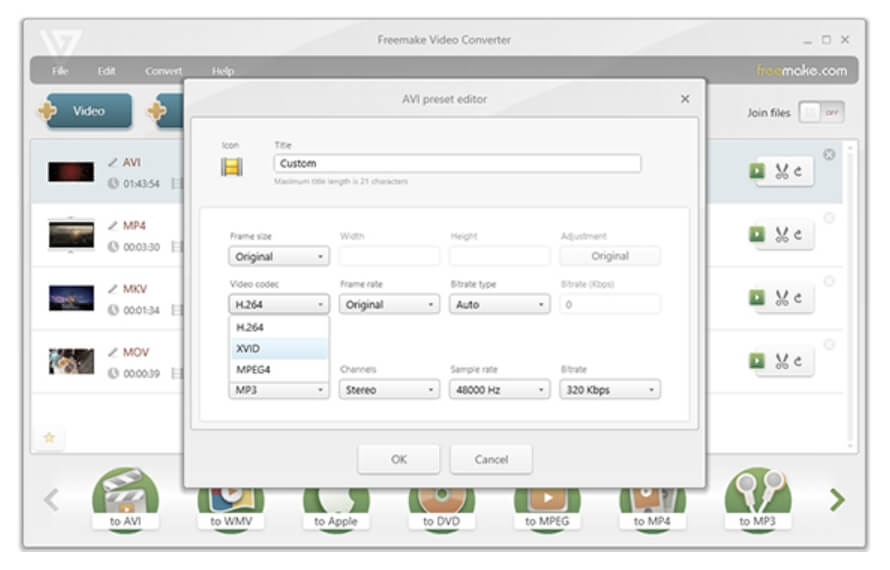Click Cancel in preset editor

tap(492, 459)
